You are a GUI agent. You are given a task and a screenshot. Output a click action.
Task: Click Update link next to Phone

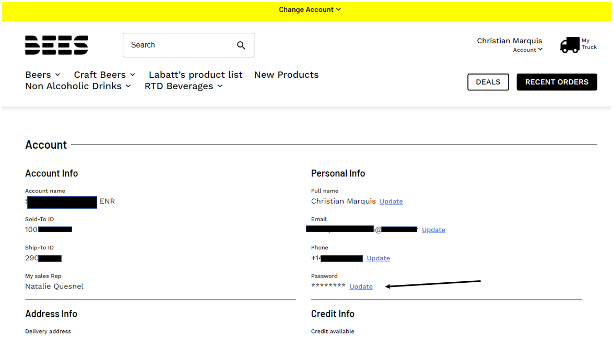pos(378,259)
